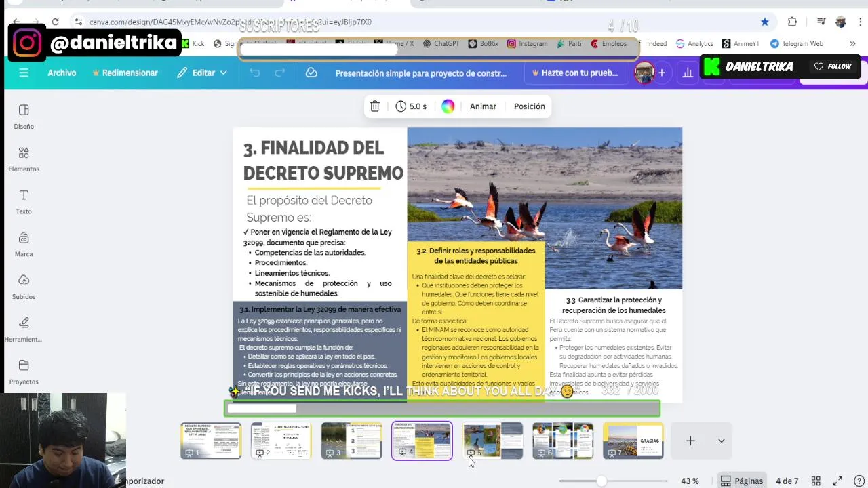
Task: Open the grid view icon
Action: (816, 481)
